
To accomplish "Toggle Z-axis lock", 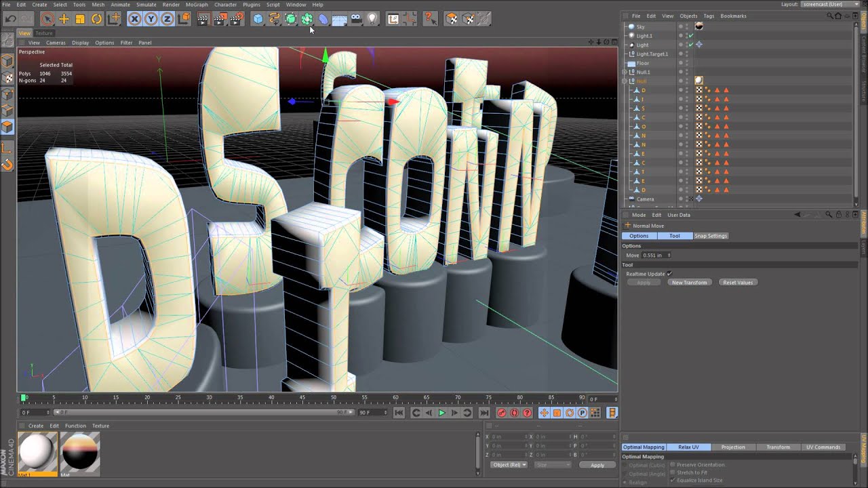I will click(x=167, y=19).
